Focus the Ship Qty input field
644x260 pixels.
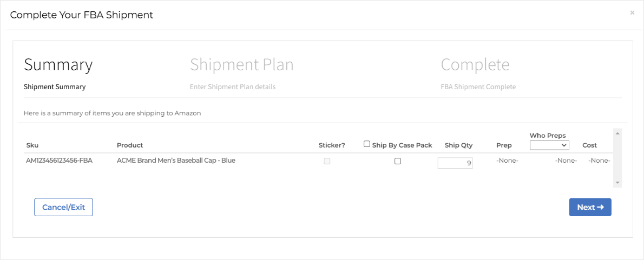click(x=455, y=163)
